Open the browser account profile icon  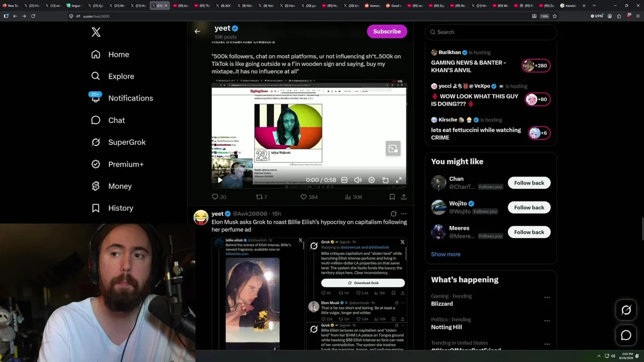click(610, 16)
